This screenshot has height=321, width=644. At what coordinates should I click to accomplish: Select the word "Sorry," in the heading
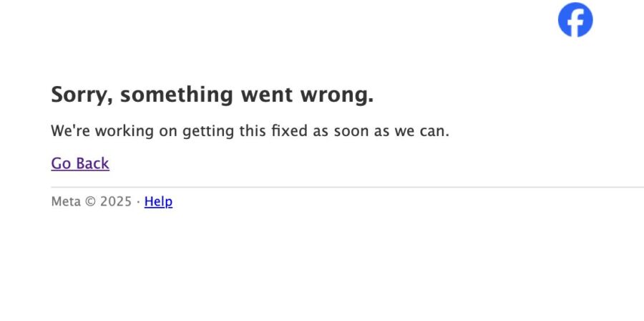point(82,95)
